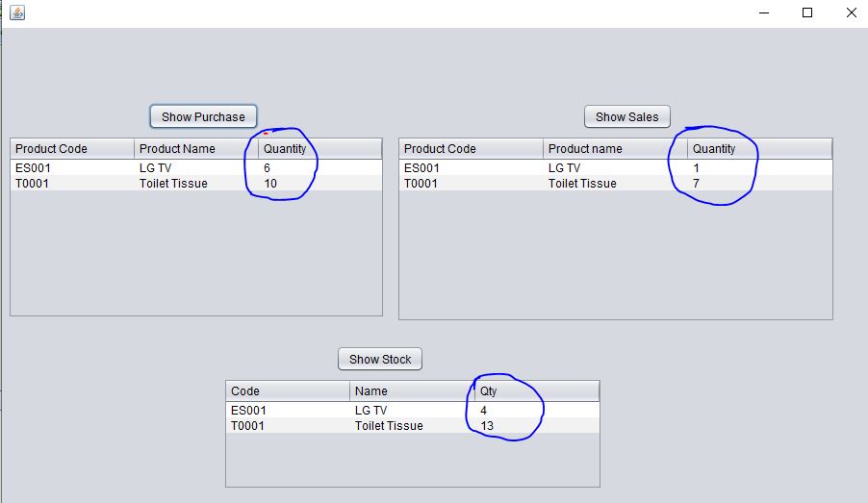
Task: Click Product Code header in sales table
Action: pyautogui.click(x=472, y=149)
